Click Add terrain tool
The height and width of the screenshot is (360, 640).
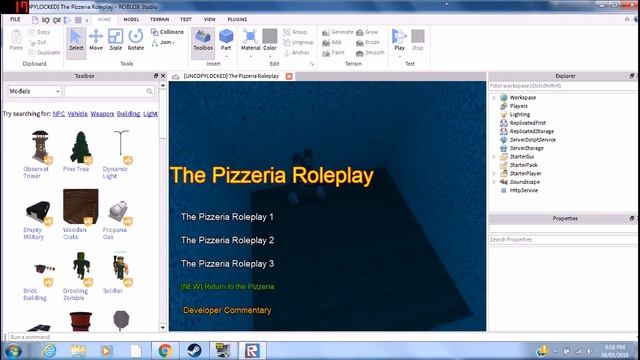(x=331, y=42)
